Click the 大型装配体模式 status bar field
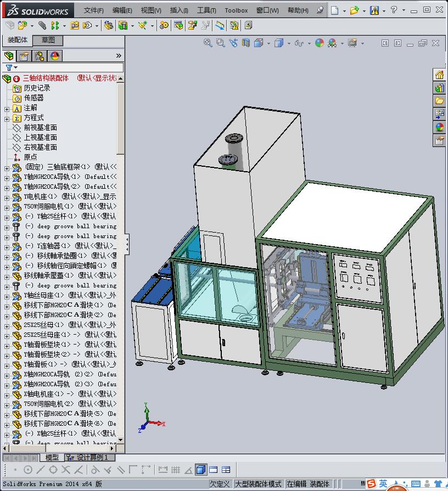The width and height of the screenshot is (448, 491). [258, 484]
